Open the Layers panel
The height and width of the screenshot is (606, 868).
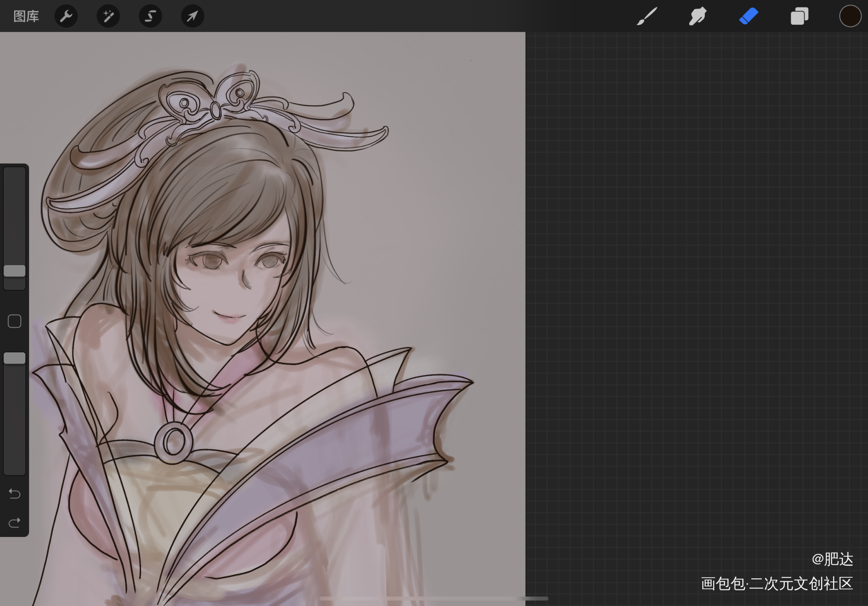pyautogui.click(x=799, y=16)
